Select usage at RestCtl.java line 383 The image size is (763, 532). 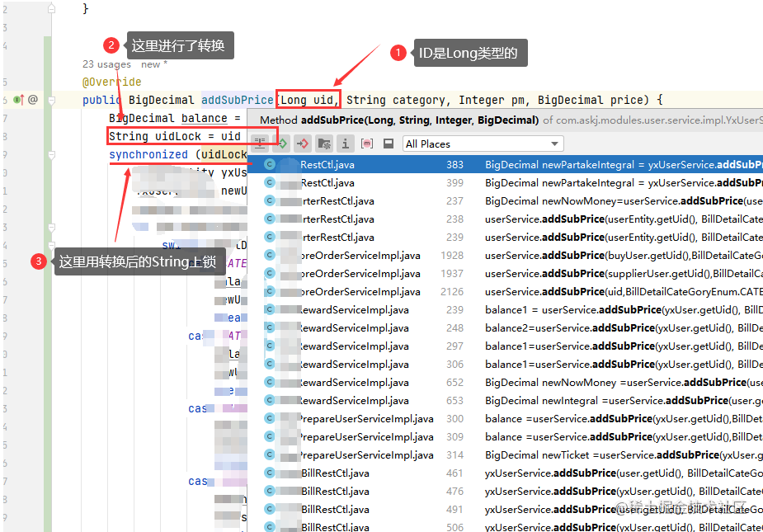pos(505,164)
